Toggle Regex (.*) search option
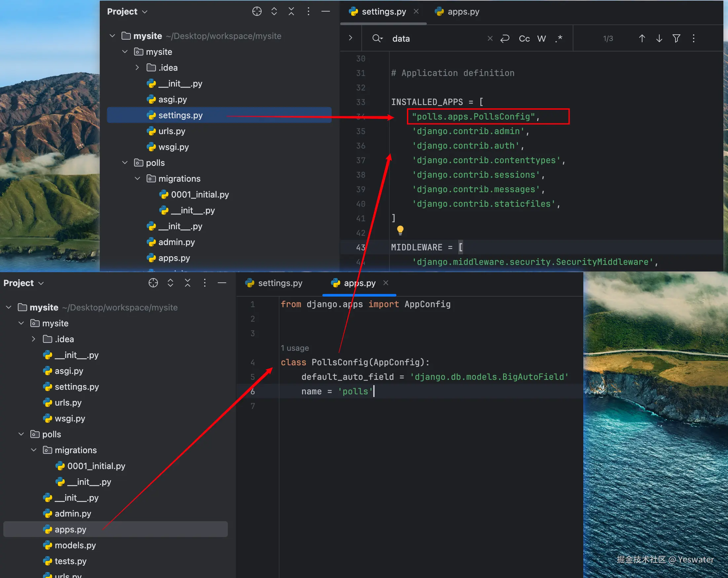Viewport: 728px width, 578px height. [x=559, y=39]
